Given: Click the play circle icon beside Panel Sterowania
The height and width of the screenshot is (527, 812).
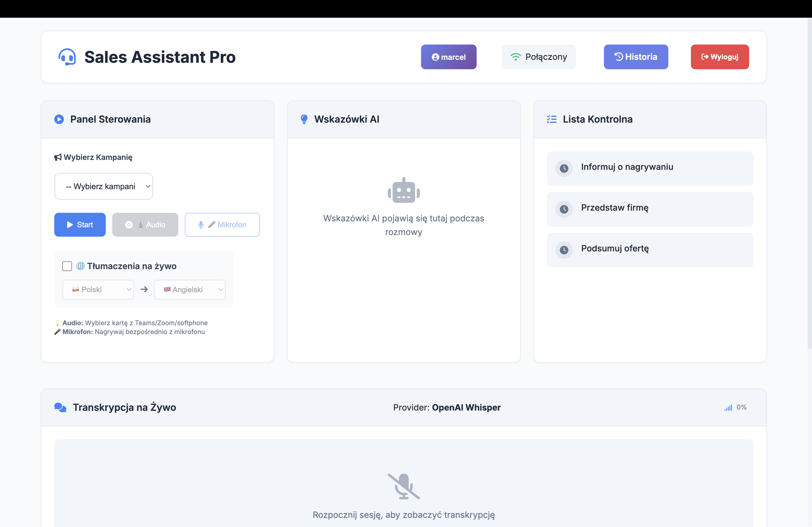Looking at the screenshot, I should tap(59, 119).
